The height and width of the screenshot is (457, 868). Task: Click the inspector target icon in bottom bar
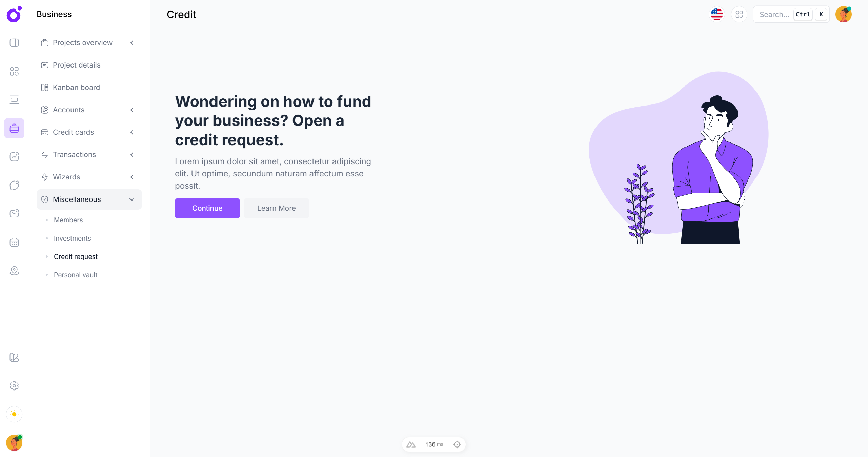click(x=457, y=444)
